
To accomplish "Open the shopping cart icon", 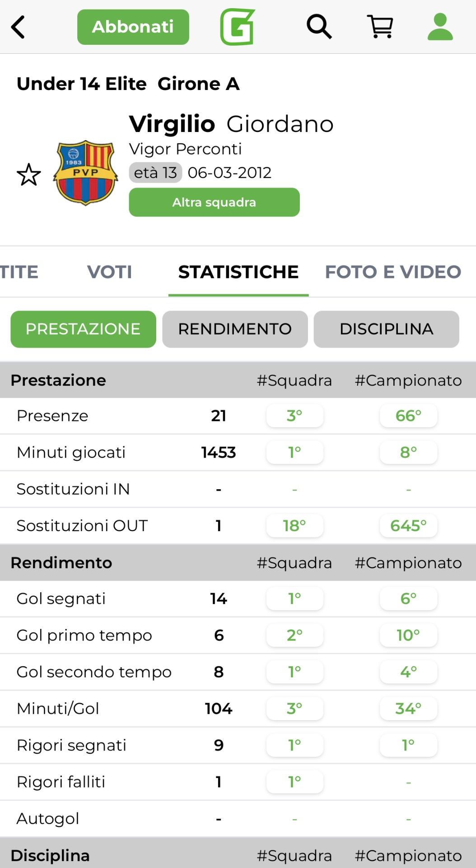I will pyautogui.click(x=381, y=27).
